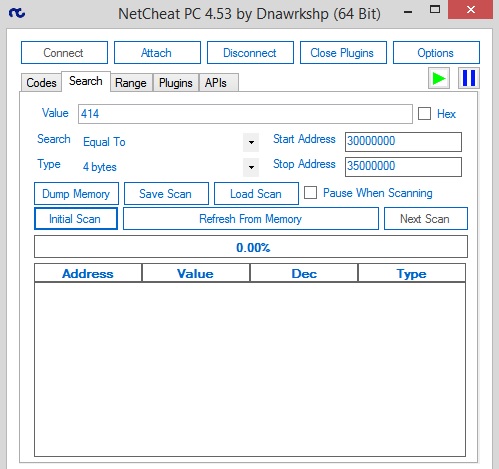
Task: Click Close Plugins button
Action: pyautogui.click(x=343, y=53)
